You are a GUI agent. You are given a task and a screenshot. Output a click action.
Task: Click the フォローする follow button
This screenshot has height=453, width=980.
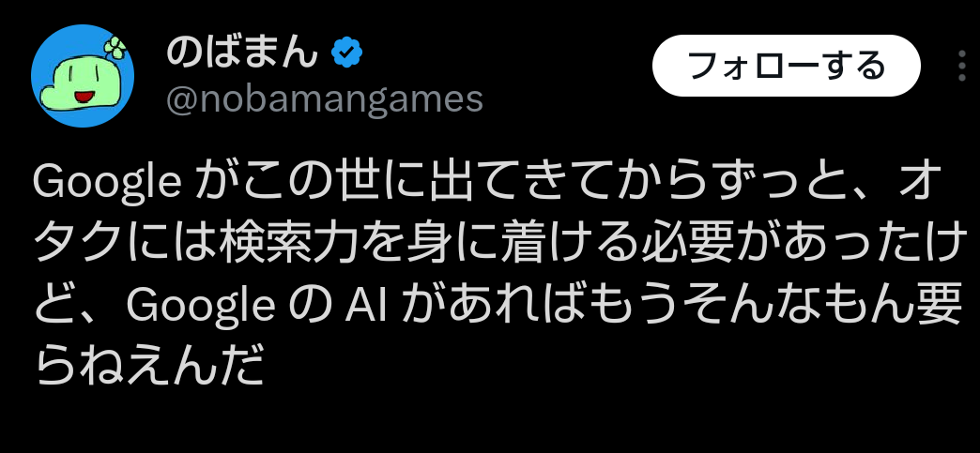coord(787,66)
